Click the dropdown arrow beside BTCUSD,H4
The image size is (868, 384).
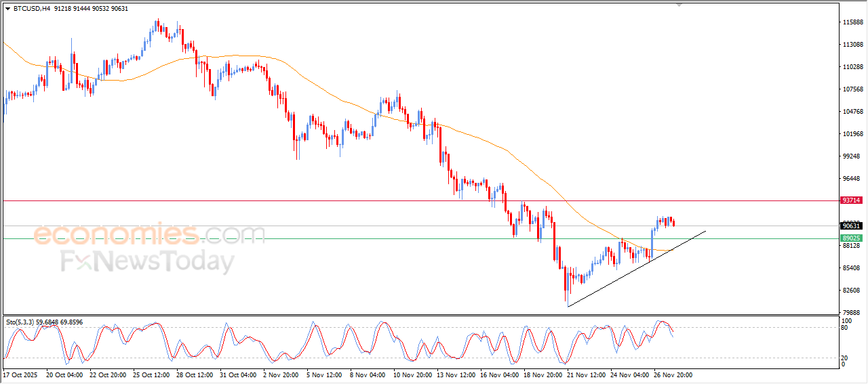pos(7,9)
